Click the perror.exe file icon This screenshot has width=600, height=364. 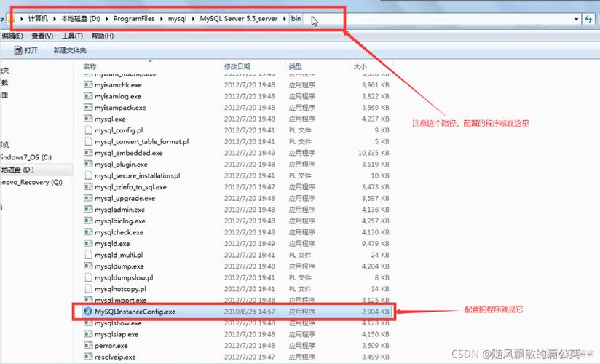click(x=88, y=345)
